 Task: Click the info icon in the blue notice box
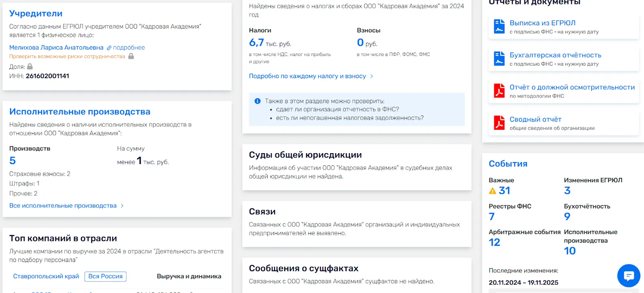258,101
